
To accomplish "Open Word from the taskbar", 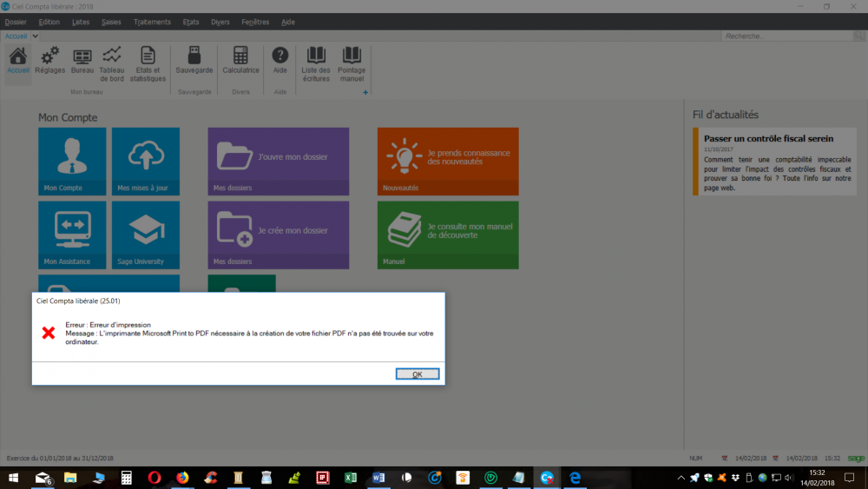I will pyautogui.click(x=378, y=478).
